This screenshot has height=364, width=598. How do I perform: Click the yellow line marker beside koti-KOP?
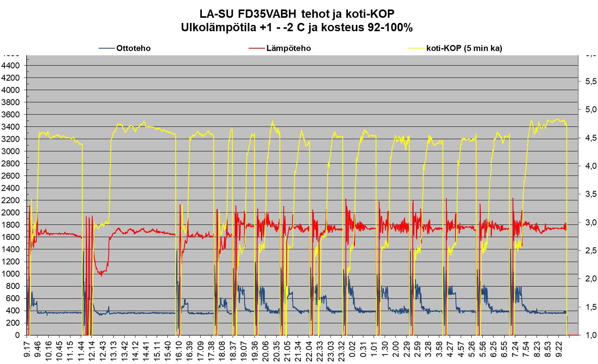point(416,49)
